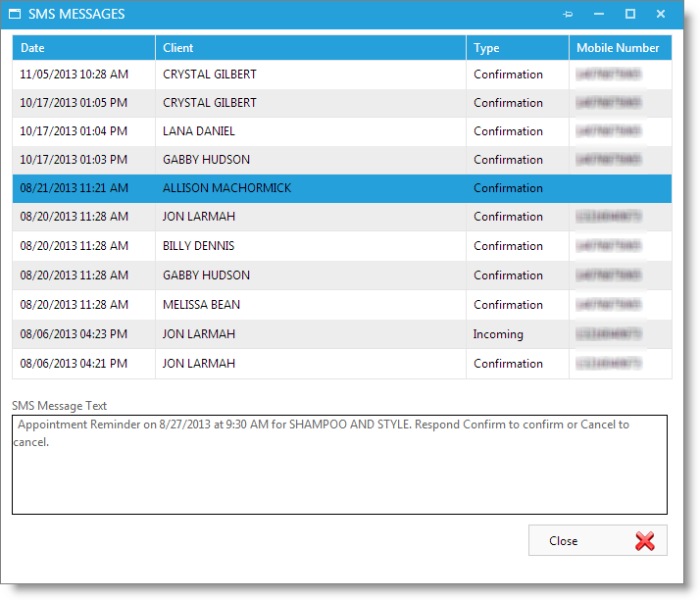Select Jon Larmah's 08/20/2013 confirmation message
Viewport: 700px width, 600px height.
(199, 217)
